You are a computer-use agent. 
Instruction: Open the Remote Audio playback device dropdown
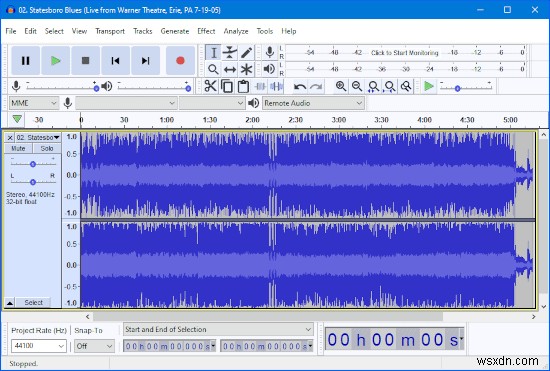click(313, 103)
